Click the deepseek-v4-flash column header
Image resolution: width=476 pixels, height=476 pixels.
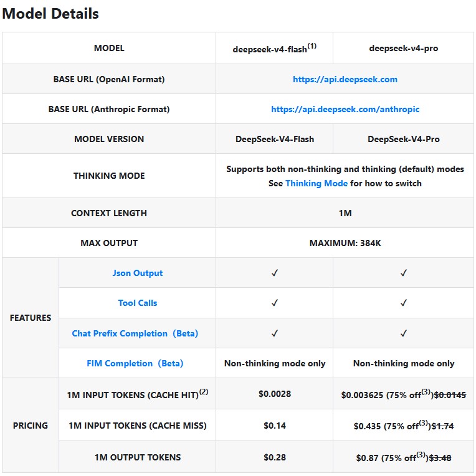(274, 48)
